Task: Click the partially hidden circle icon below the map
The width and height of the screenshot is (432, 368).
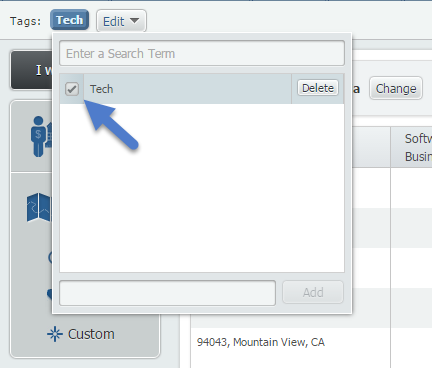Action: coord(50,257)
